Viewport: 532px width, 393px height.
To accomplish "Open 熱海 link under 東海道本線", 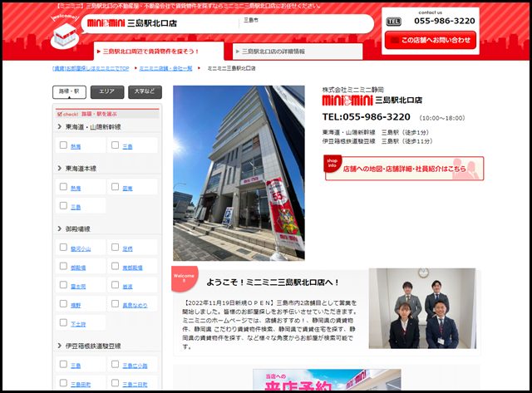I will coord(76,189).
